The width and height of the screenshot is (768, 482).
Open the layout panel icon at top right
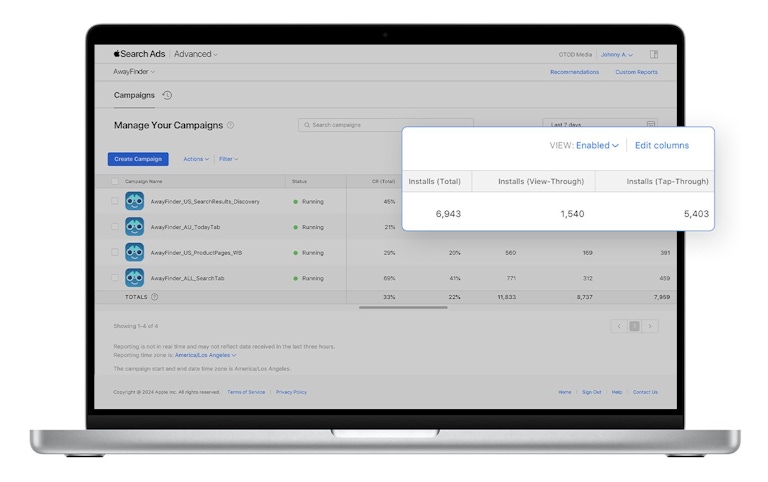point(654,54)
